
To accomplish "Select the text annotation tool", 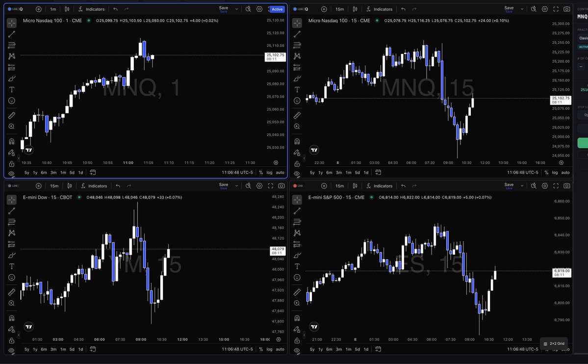I will point(11,89).
